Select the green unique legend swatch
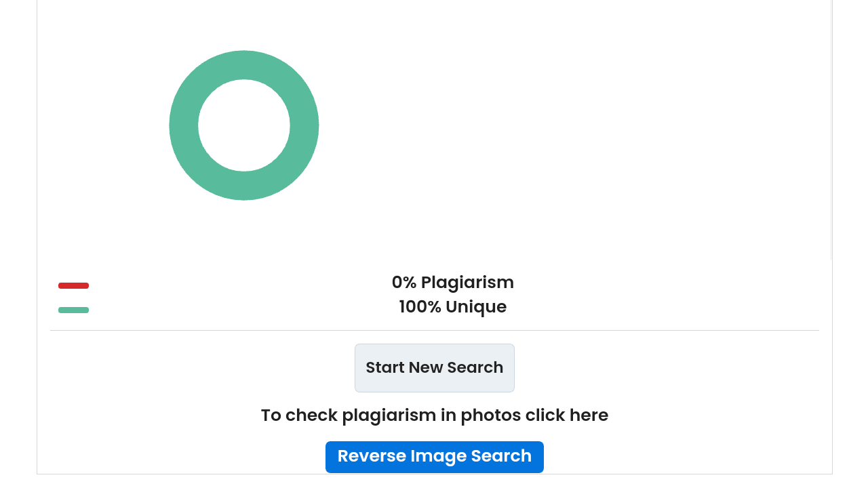 73,310
